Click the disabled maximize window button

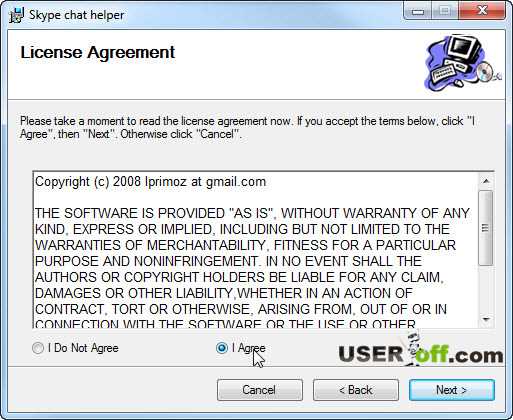445,11
